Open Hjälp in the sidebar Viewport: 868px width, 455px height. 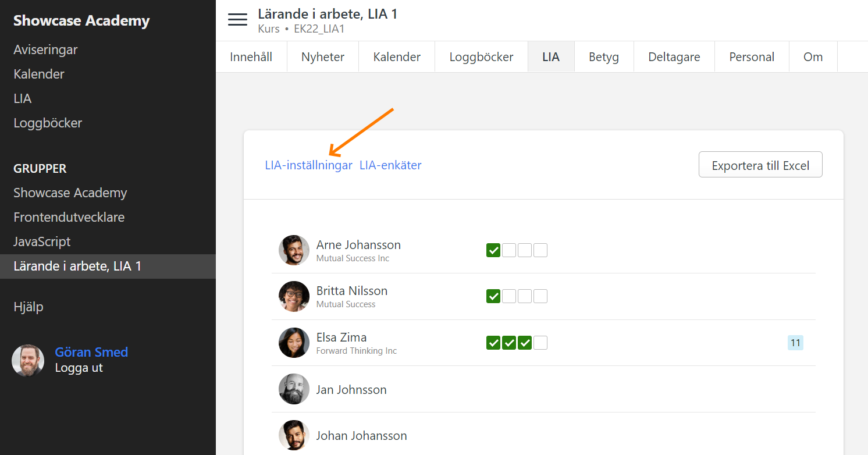point(29,307)
